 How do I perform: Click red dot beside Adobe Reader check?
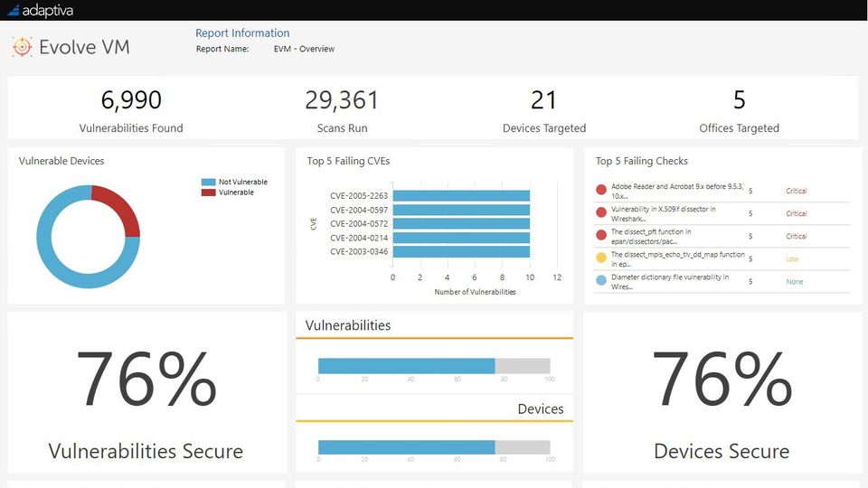point(601,190)
